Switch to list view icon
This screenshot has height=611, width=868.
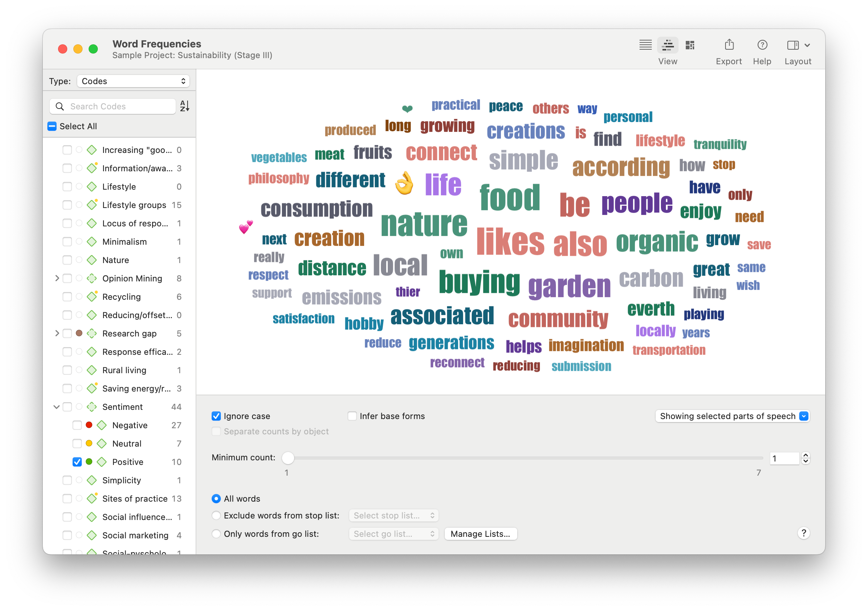pos(645,45)
